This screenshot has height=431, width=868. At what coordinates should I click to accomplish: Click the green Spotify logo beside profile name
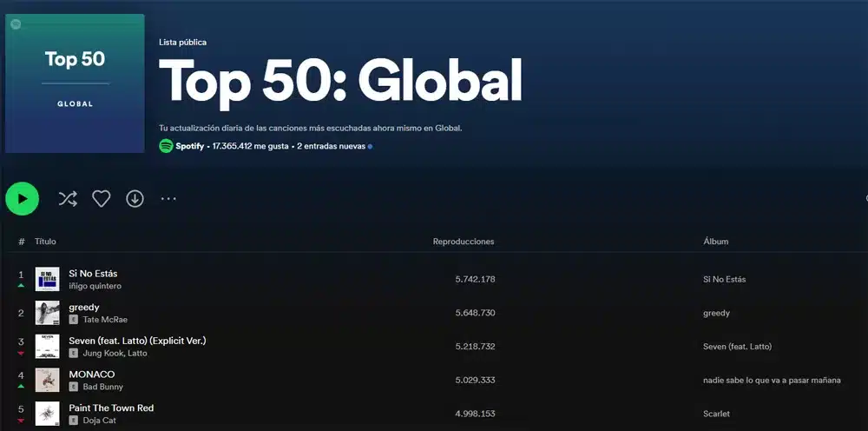coord(166,146)
